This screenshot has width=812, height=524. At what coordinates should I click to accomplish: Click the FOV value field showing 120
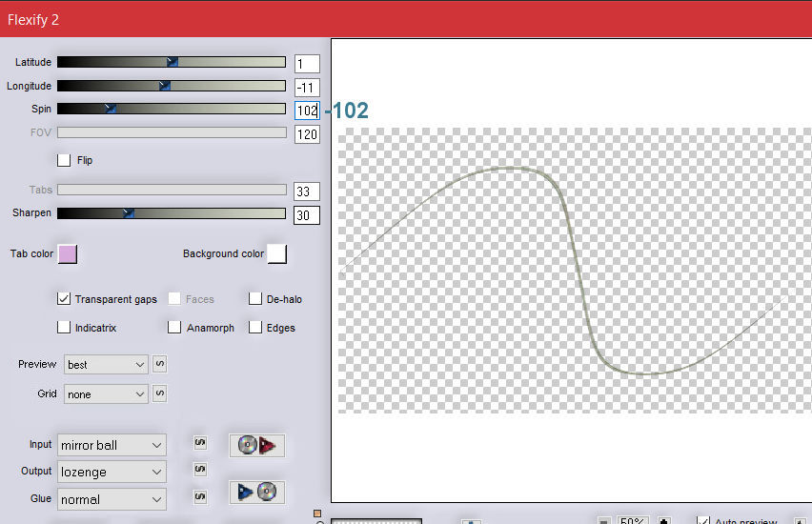(307, 134)
